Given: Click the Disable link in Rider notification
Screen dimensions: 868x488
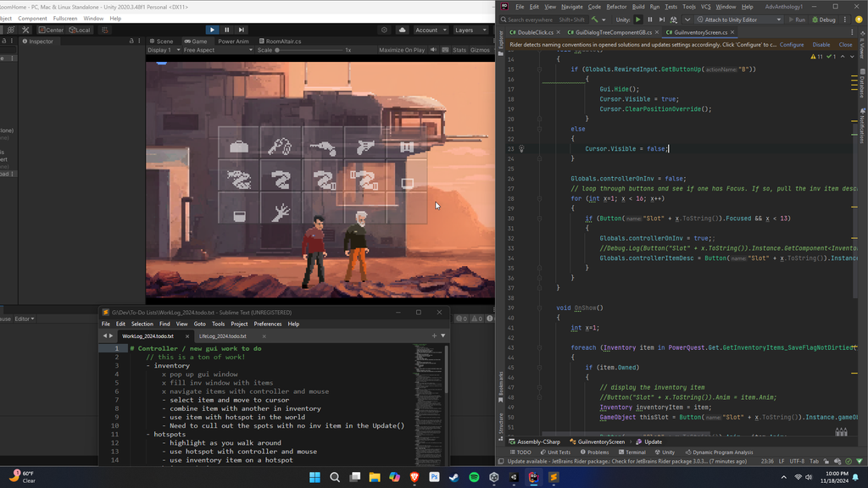Looking at the screenshot, I should click(x=821, y=45).
